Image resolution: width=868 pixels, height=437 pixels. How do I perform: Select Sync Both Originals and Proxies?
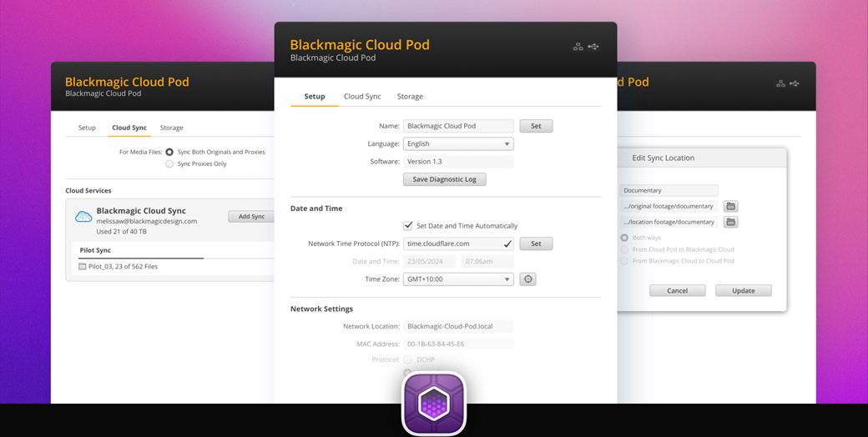coord(169,153)
